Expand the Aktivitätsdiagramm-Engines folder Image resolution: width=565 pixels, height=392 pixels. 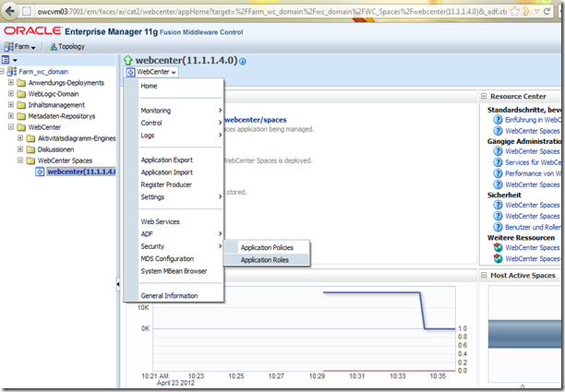pos(20,138)
